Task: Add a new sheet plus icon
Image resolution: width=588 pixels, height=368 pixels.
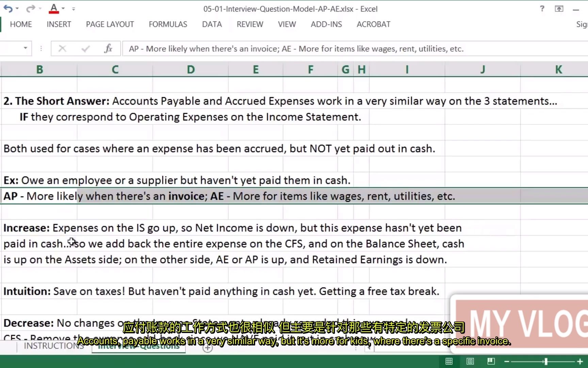Action: (x=208, y=348)
